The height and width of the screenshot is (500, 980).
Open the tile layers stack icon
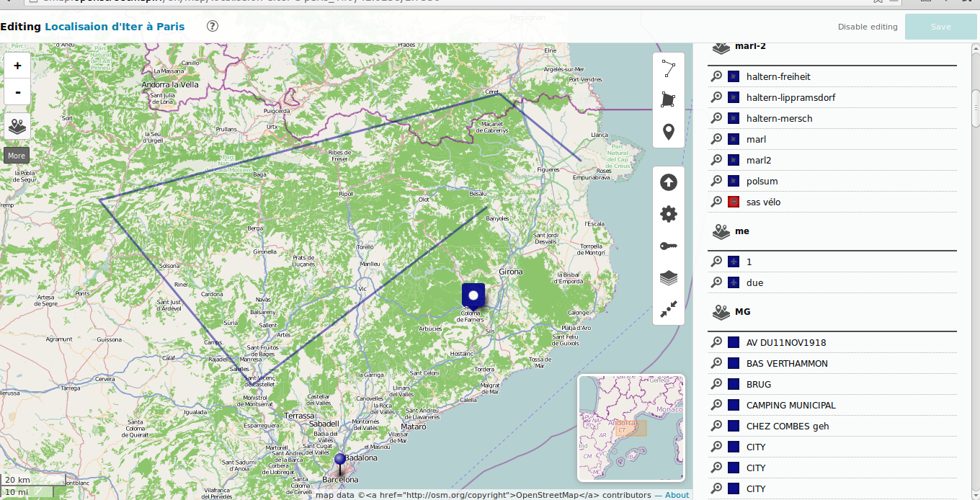click(x=669, y=278)
